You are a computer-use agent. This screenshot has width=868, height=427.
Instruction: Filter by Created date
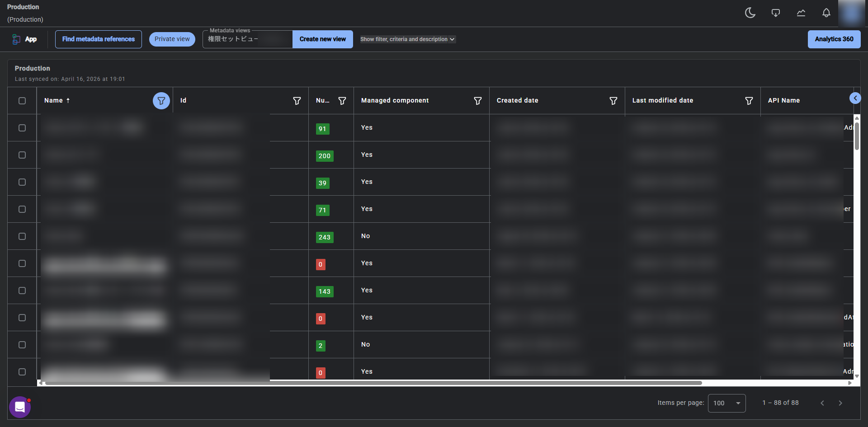tap(613, 101)
